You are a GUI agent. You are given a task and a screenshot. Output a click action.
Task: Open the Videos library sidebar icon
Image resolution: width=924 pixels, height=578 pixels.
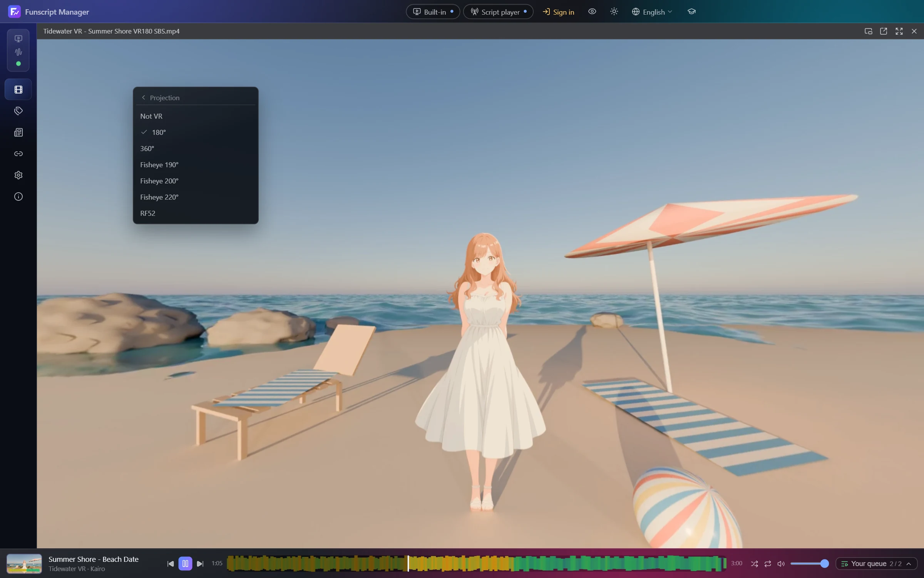(18, 89)
